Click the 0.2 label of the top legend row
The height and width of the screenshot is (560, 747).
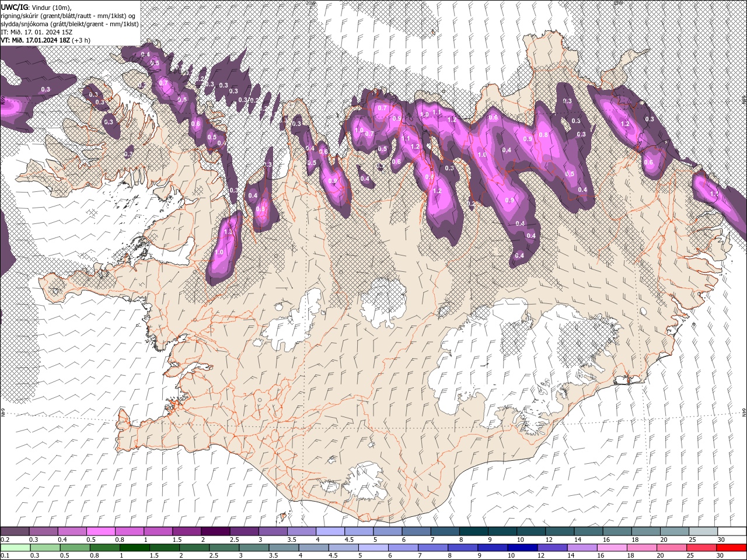coord(5,540)
